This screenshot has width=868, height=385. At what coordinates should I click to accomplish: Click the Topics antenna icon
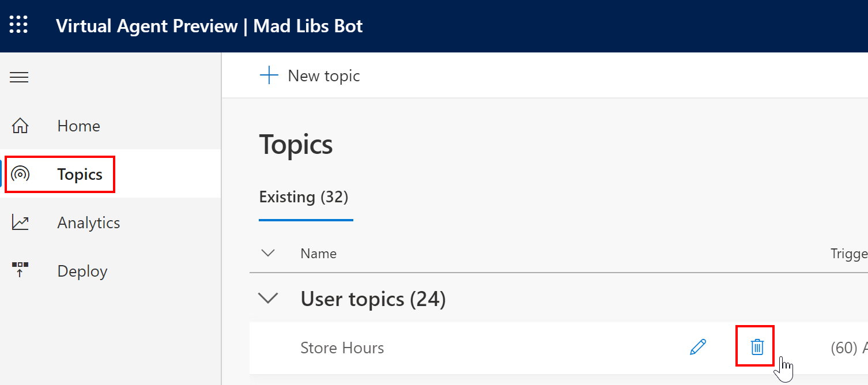(x=20, y=173)
